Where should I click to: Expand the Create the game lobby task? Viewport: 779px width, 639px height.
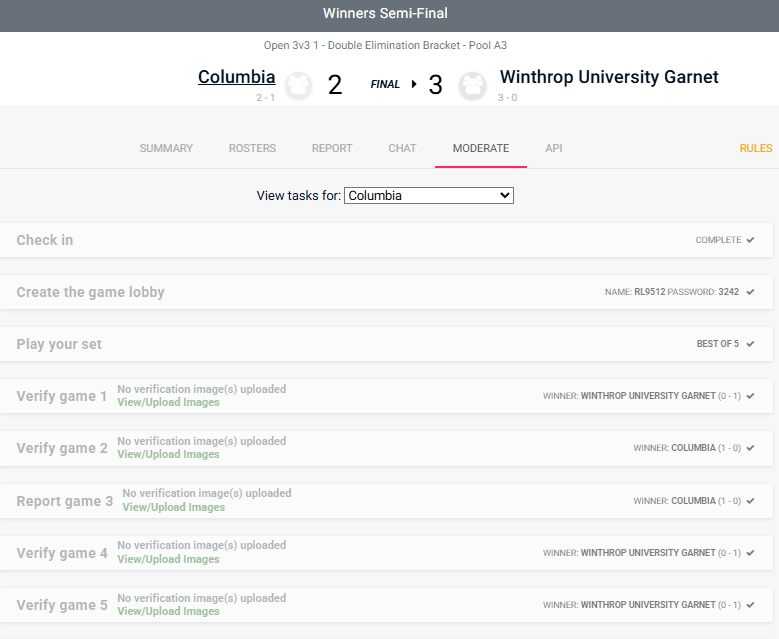[387, 292]
